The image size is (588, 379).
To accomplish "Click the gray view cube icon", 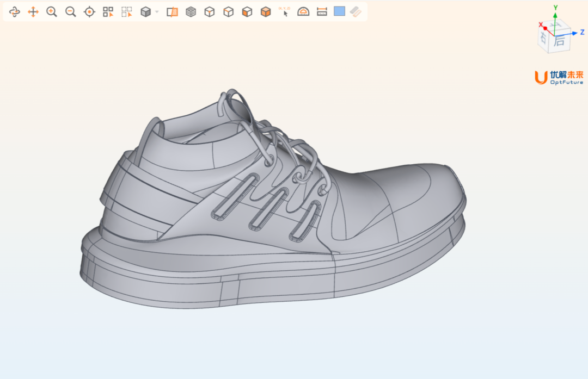I will point(145,12).
